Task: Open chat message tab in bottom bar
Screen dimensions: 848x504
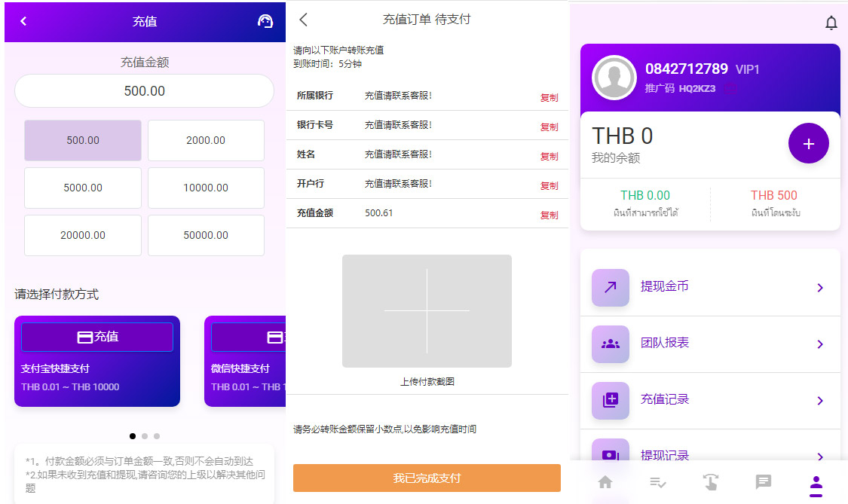Action: [x=763, y=481]
